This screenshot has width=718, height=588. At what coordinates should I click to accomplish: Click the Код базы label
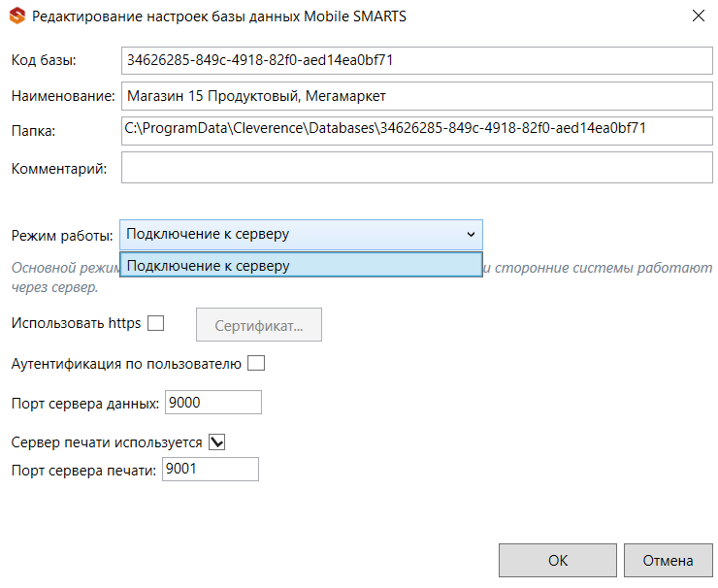[44, 60]
